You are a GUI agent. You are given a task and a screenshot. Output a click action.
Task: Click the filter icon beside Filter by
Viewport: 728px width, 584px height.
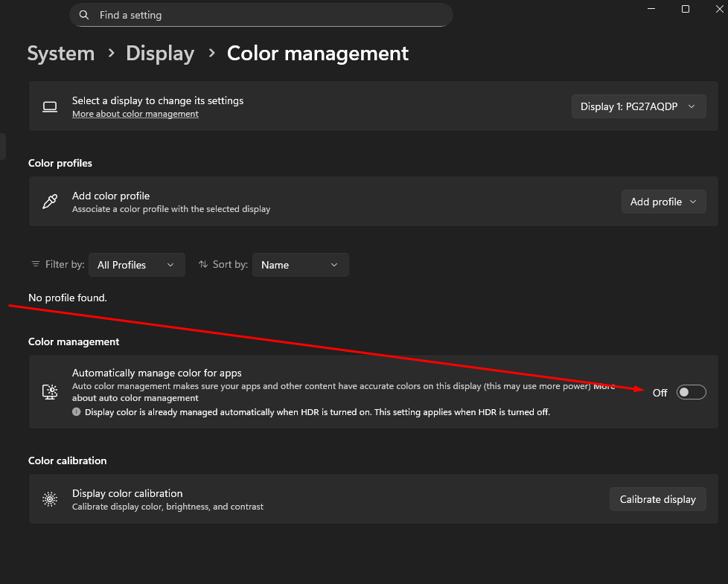pos(35,264)
